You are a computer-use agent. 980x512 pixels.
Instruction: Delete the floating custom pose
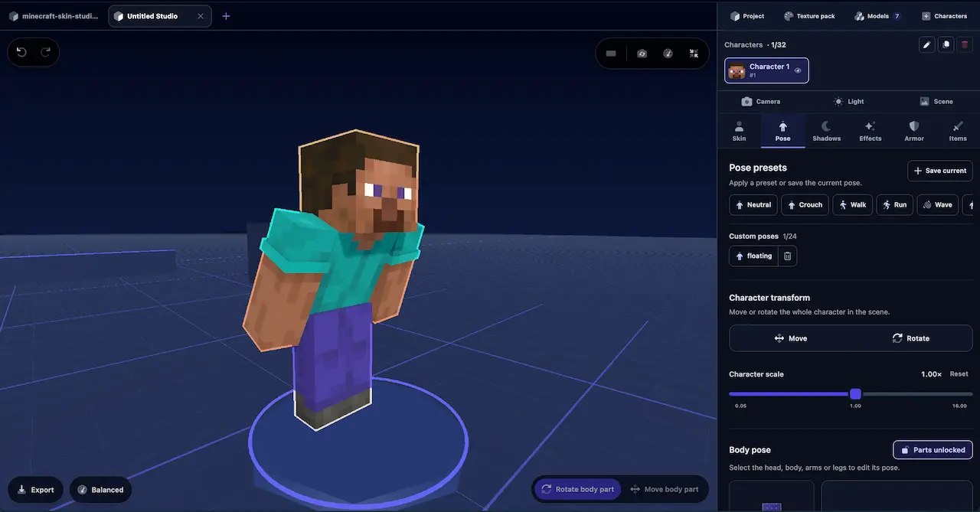pyautogui.click(x=787, y=256)
